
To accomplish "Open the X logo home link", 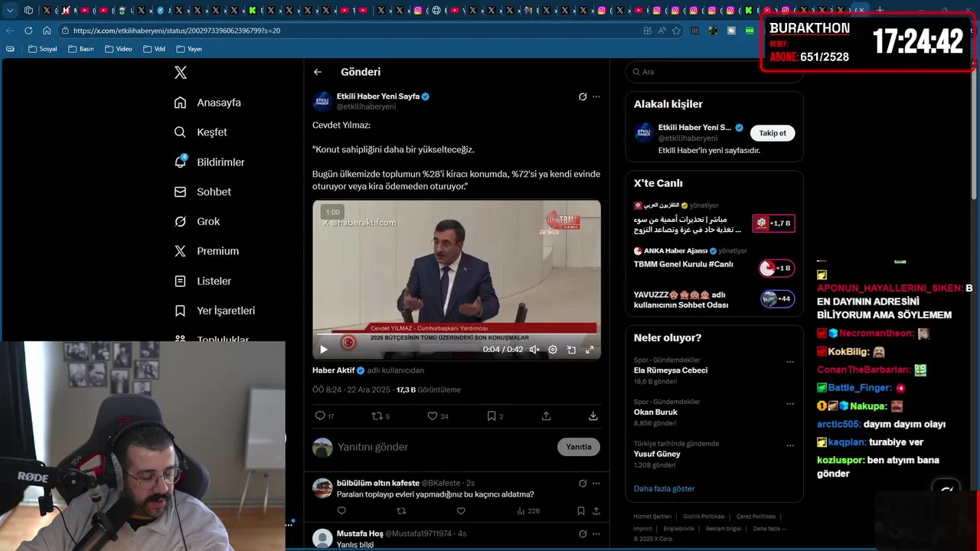I will click(181, 73).
